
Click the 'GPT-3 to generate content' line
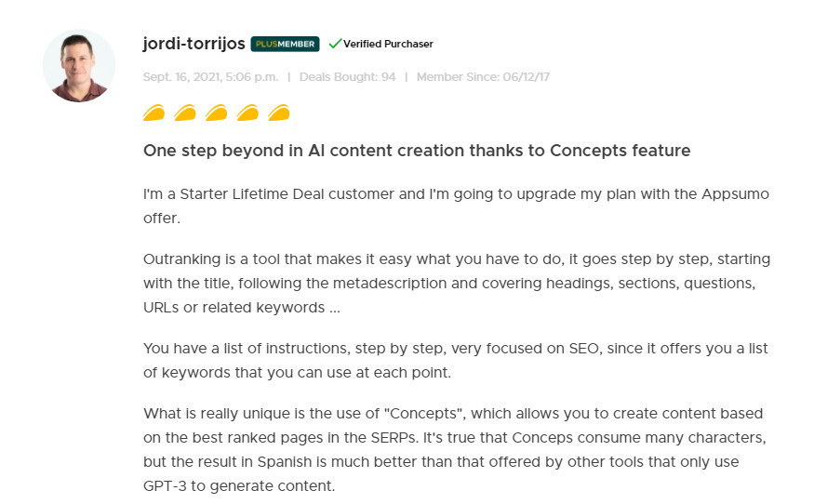pos(239,485)
